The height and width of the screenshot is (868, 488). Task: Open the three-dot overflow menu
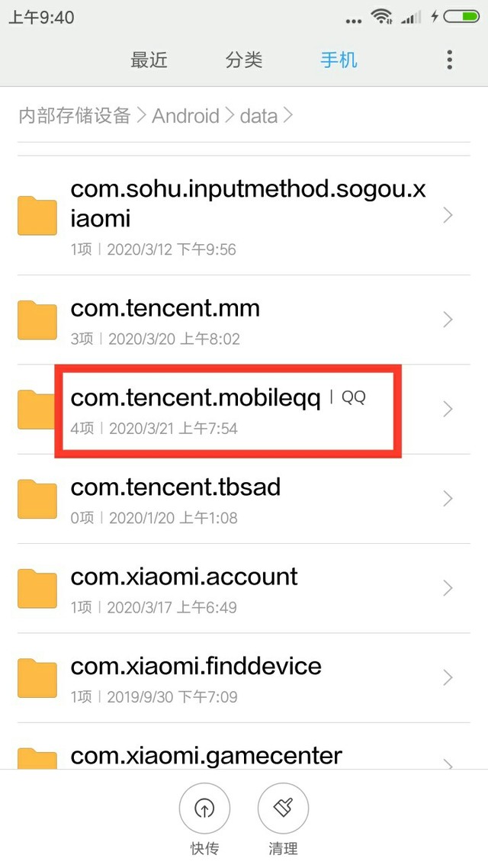[449, 59]
